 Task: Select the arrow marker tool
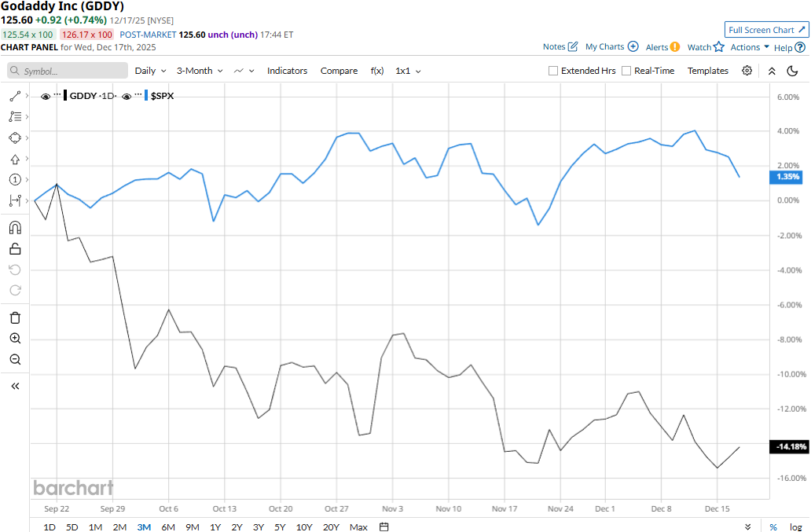tap(15, 160)
